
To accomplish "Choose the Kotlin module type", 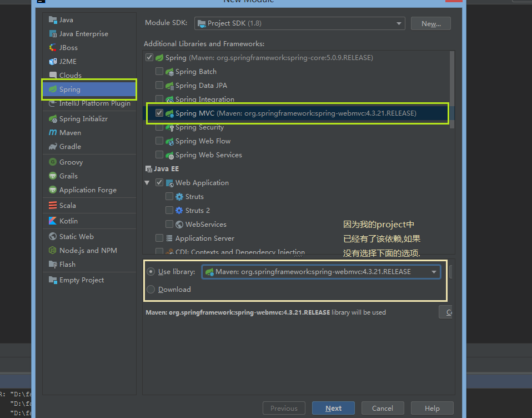I will pos(89,221).
